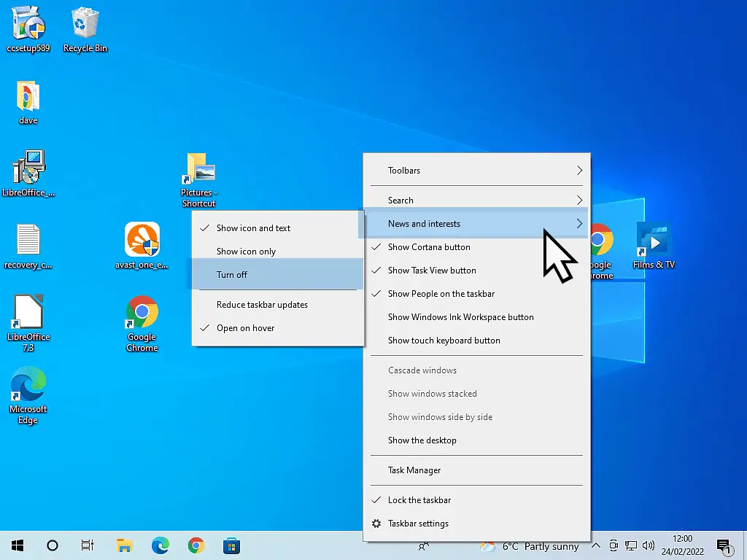Click the hidden icons chevron in system tray
This screenshot has width=747, height=560.
pyautogui.click(x=595, y=545)
